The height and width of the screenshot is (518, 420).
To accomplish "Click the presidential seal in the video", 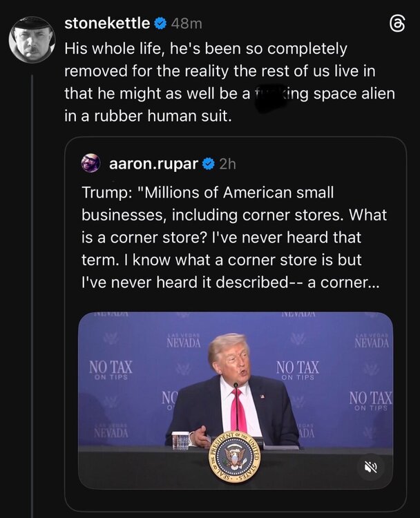I will click(x=236, y=457).
